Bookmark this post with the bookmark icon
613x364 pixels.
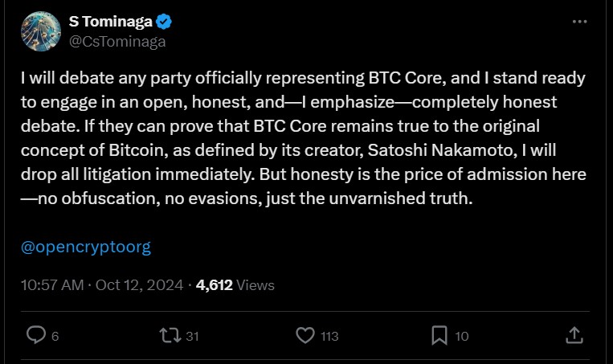click(x=439, y=335)
